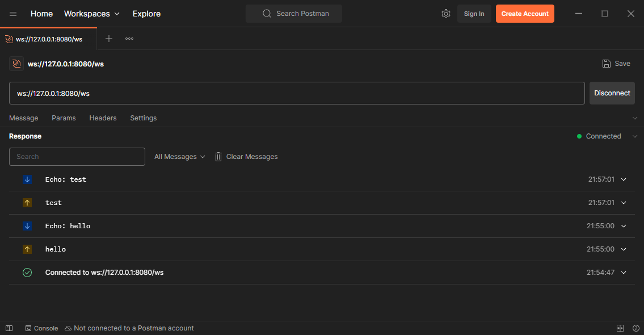
Task: Open the All Messages filter dropdown
Action: [x=179, y=157]
